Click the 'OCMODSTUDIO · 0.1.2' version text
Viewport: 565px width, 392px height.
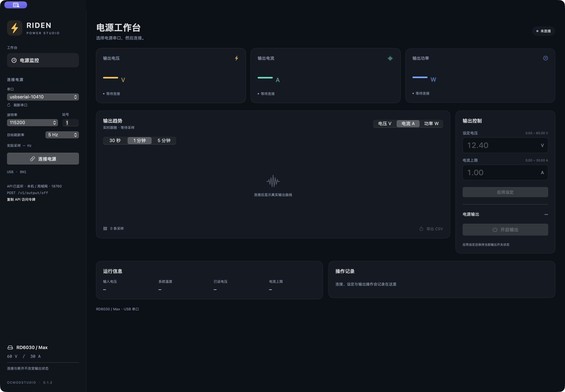coord(30,383)
